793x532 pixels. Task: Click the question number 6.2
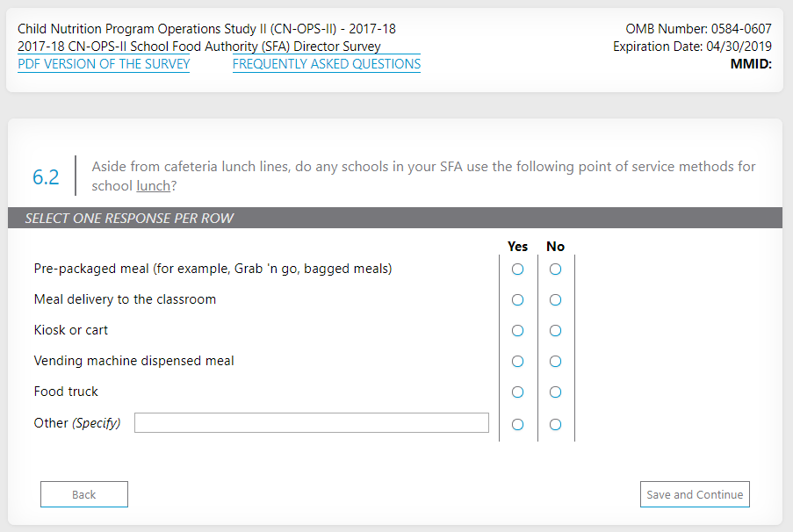coord(46,176)
